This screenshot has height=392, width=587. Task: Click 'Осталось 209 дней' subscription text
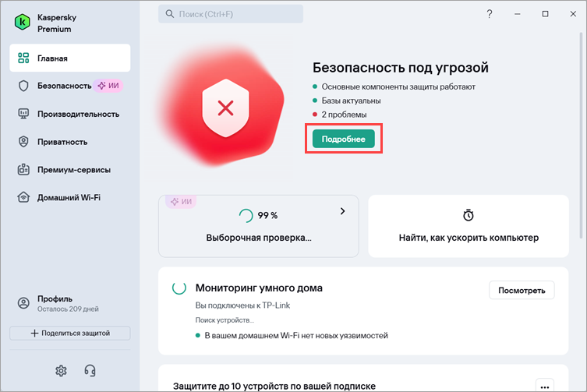[x=68, y=309]
